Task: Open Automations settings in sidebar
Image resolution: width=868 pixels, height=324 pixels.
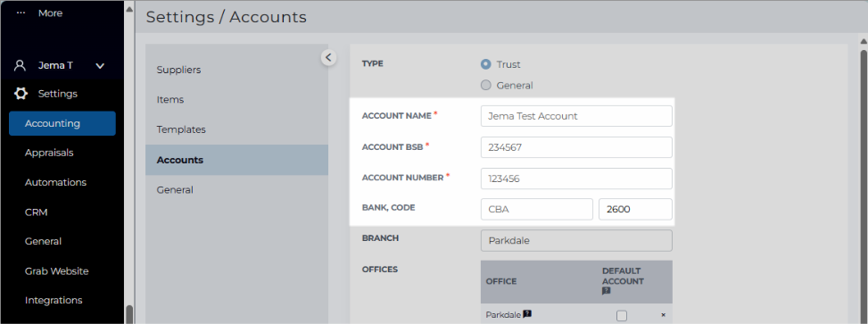Action: tap(55, 182)
